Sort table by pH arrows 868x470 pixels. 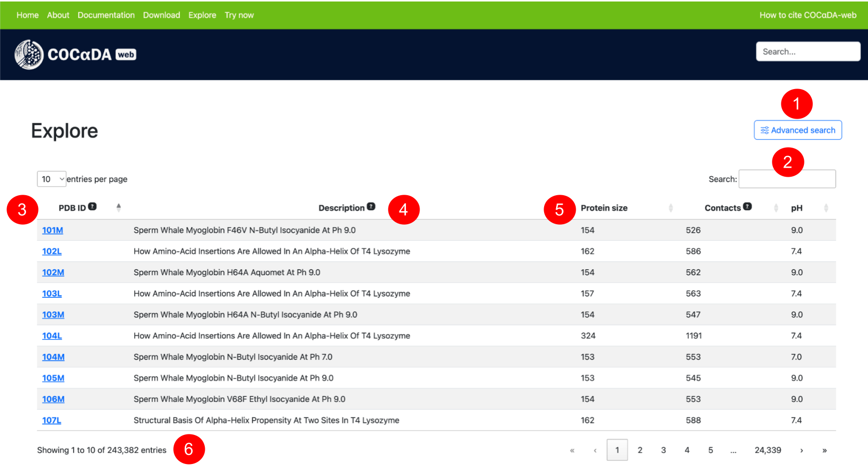[x=826, y=208]
